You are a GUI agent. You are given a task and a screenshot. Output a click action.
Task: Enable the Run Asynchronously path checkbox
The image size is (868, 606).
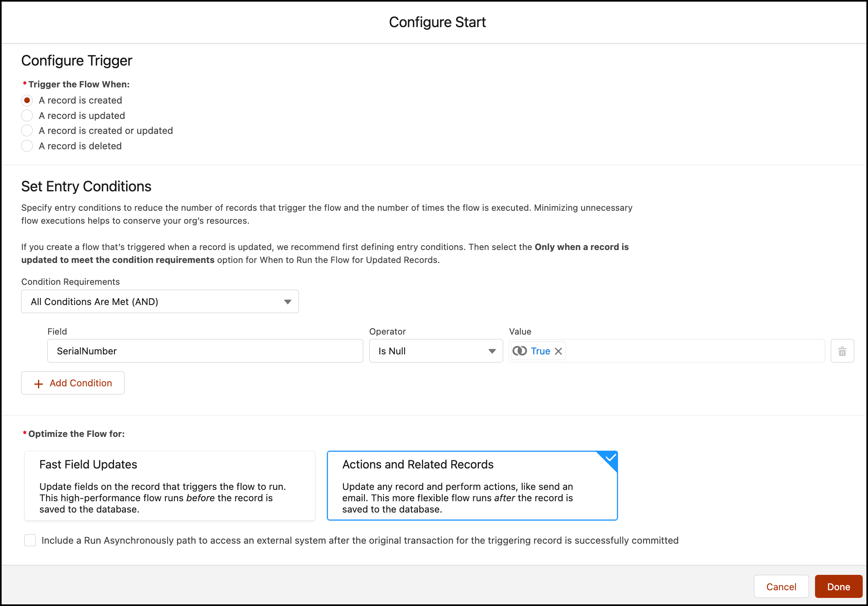tap(30, 540)
